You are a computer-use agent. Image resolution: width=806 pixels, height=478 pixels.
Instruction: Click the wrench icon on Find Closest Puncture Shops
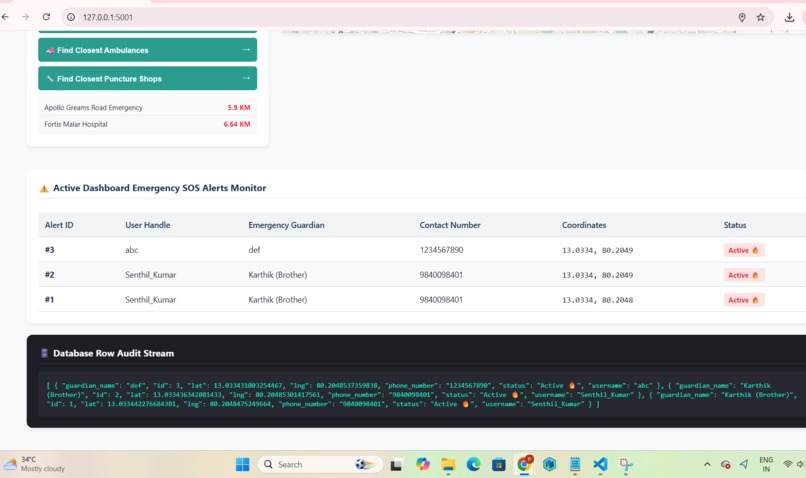tap(50, 79)
